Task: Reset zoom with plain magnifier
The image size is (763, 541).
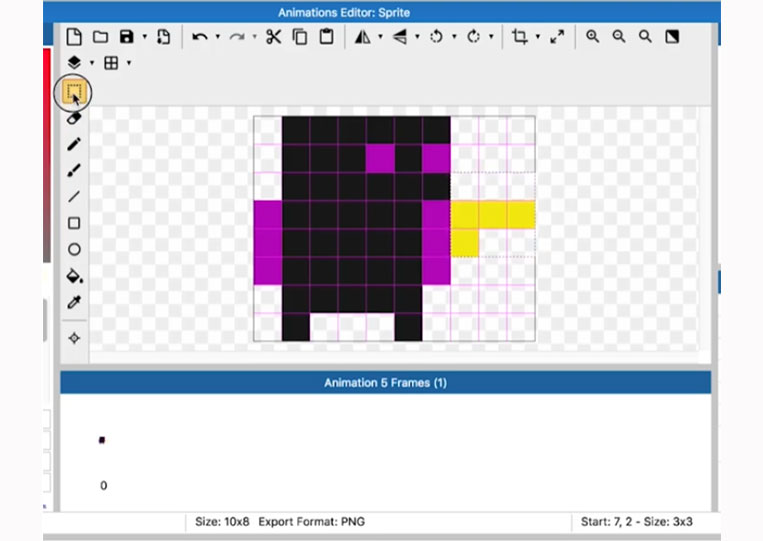Action: 645,36
